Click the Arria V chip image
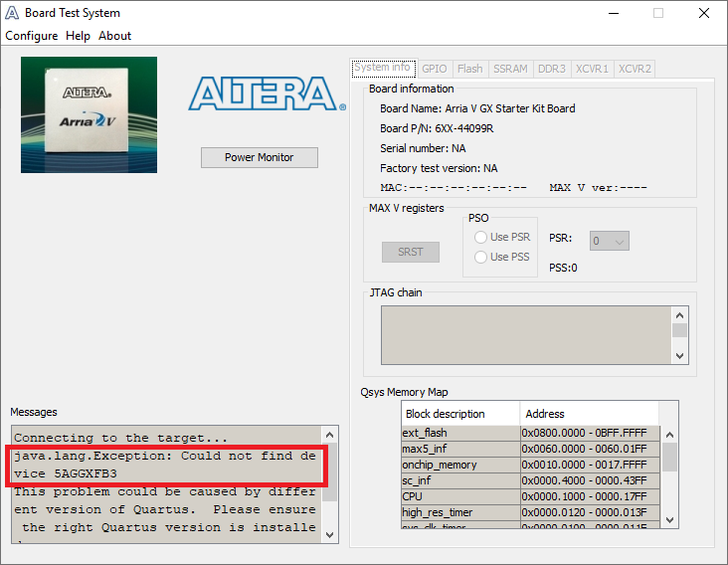 tap(89, 114)
